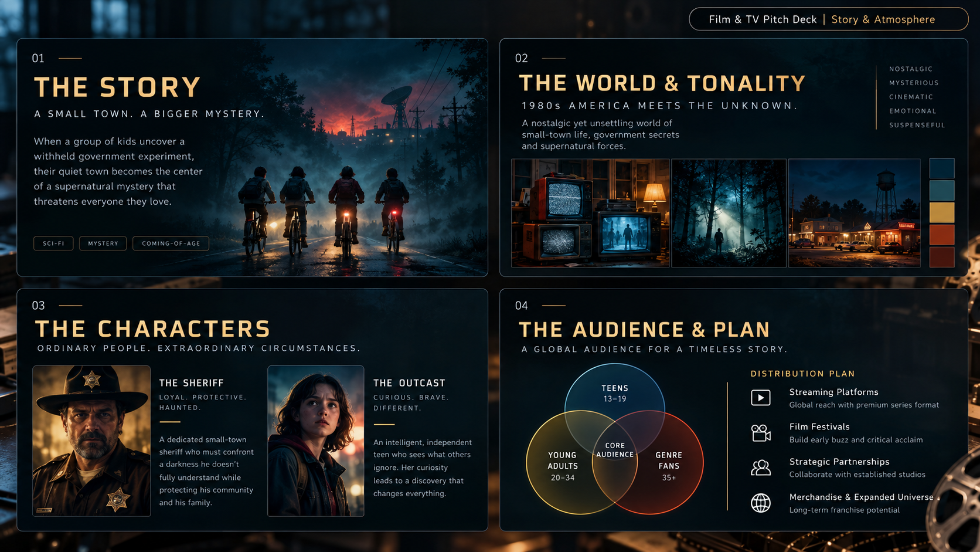Open the Sheriff character portrait
980x552 pixels.
[x=91, y=441]
